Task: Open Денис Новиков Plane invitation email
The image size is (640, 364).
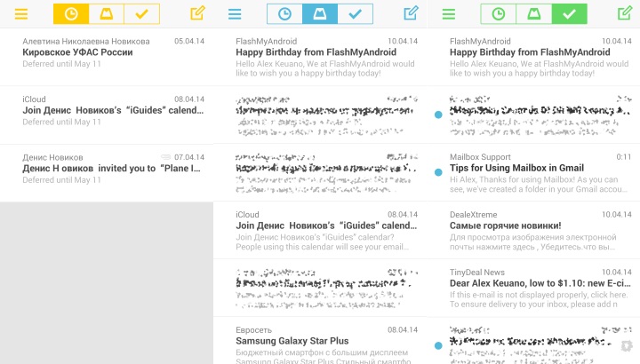Action: click(x=107, y=172)
